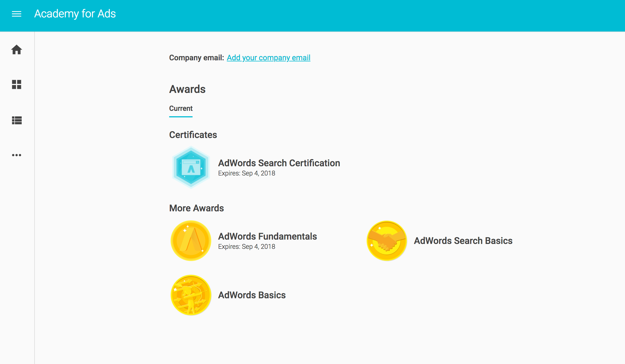Click the AdWords Search Certification hexagon badge
The image size is (625, 364).
point(191,167)
